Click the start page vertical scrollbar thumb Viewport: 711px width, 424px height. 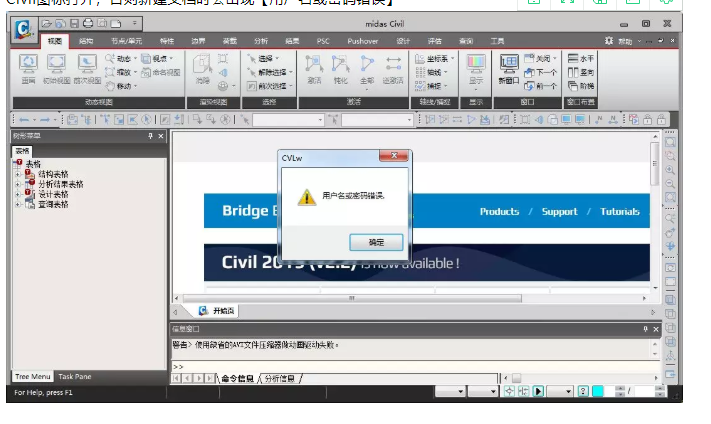pos(654,164)
